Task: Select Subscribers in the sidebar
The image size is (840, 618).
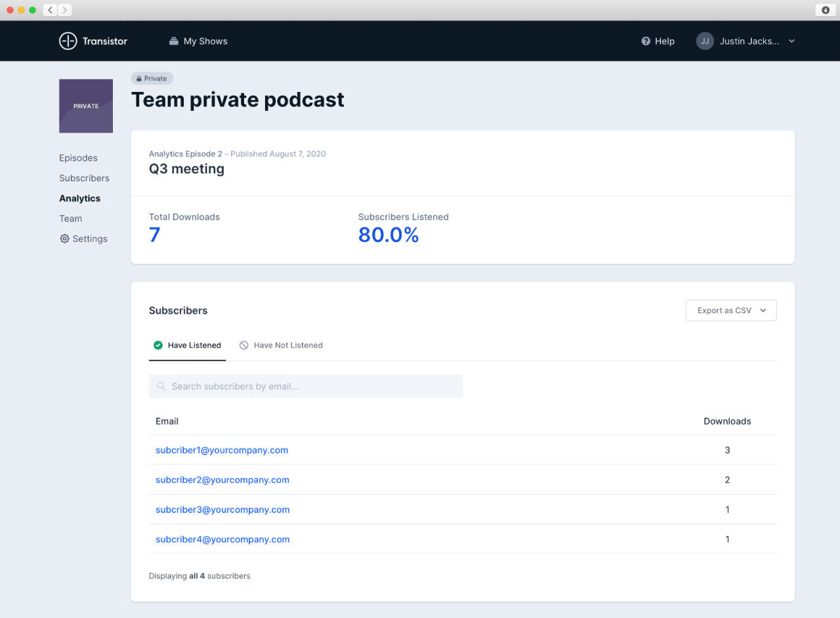Action: click(x=84, y=178)
